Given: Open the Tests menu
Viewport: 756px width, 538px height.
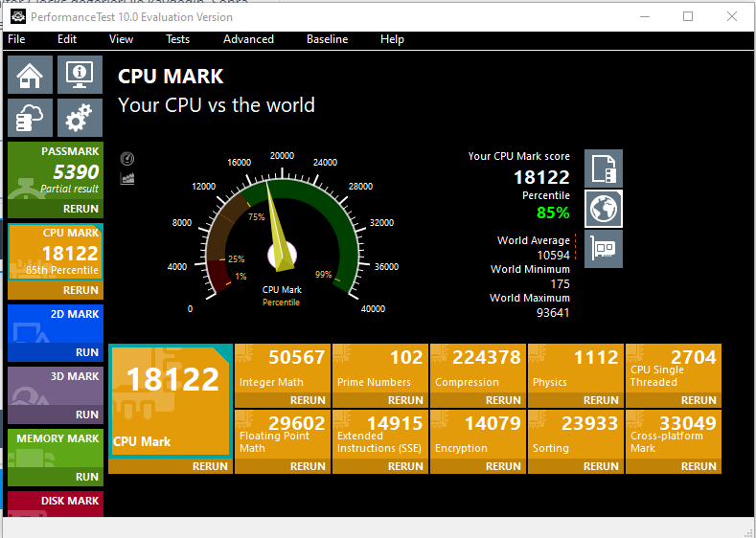Looking at the screenshot, I should click(x=178, y=39).
